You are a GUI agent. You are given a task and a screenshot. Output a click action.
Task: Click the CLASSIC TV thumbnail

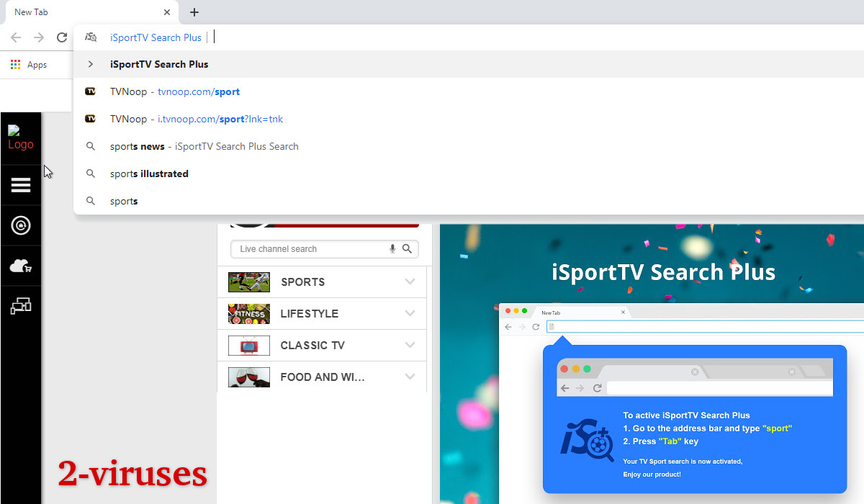(249, 346)
